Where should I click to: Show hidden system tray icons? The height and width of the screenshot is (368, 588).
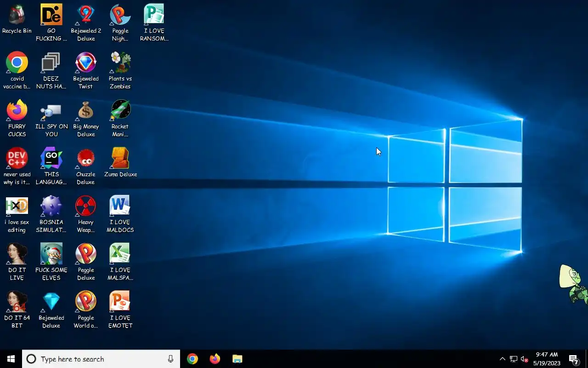[x=502, y=359]
